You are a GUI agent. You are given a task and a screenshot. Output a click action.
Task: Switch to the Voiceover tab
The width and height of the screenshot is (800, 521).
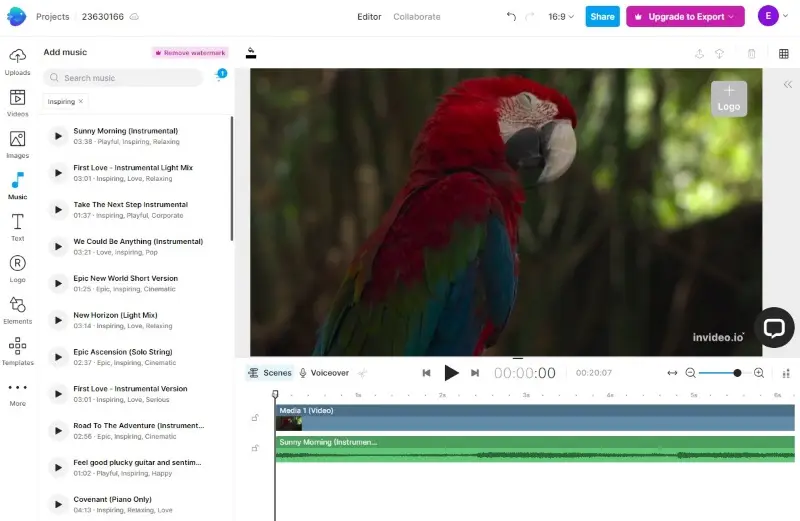pyautogui.click(x=323, y=373)
